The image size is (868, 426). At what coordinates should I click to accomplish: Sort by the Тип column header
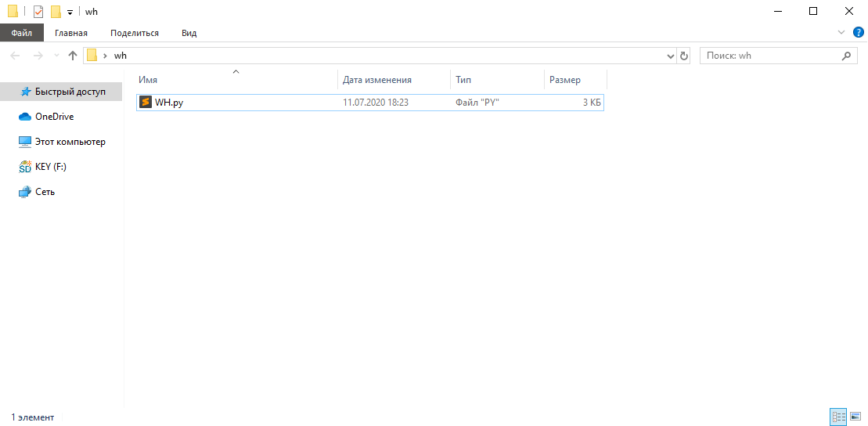click(497, 80)
